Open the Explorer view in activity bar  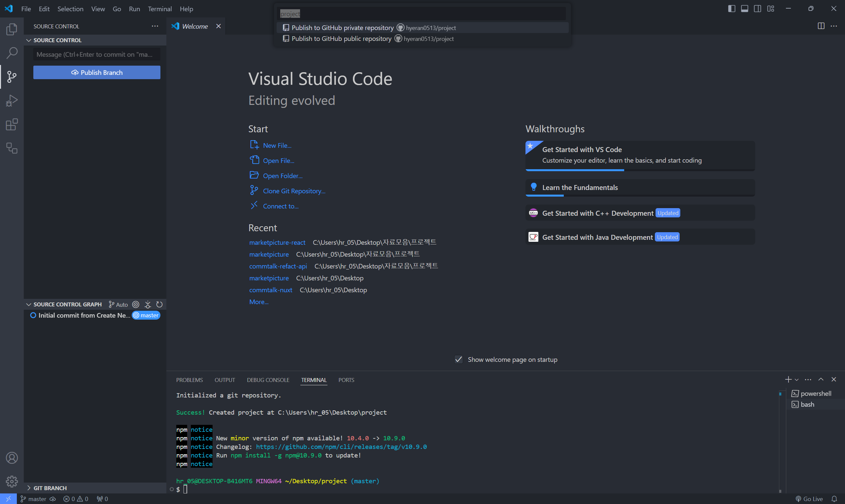[x=12, y=29]
